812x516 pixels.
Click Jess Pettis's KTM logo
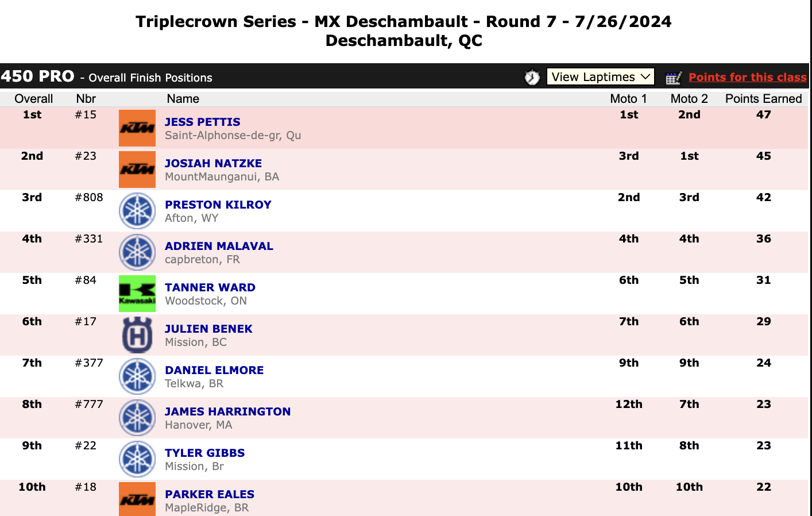click(x=137, y=128)
